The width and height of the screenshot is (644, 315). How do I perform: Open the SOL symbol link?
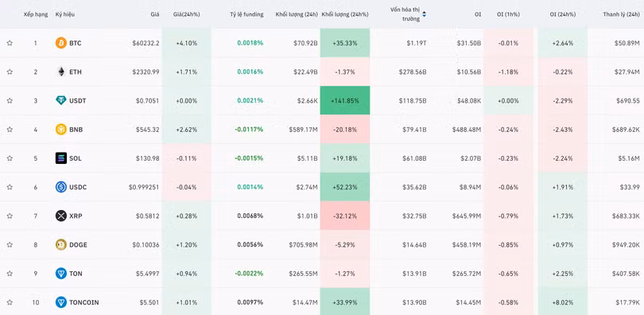pyautogui.click(x=76, y=158)
